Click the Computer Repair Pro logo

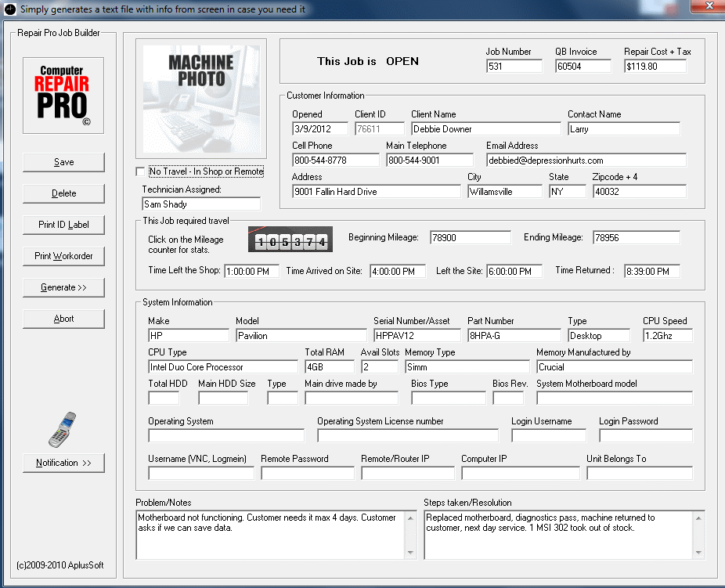point(63,95)
